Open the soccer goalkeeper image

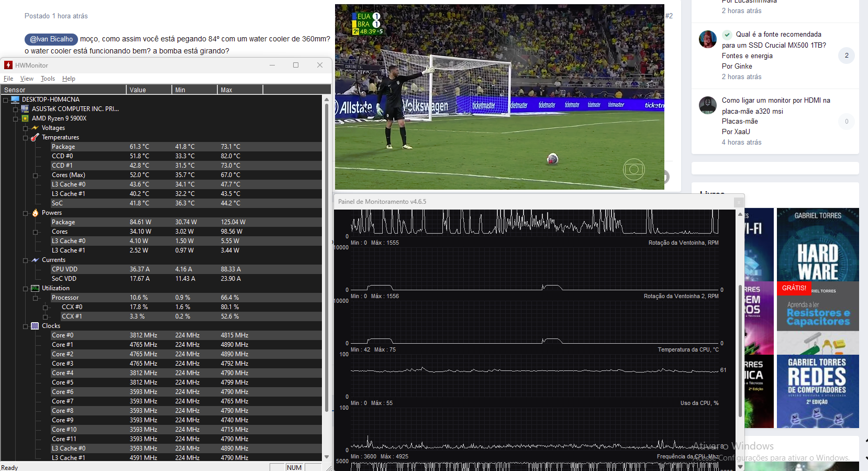(x=499, y=97)
